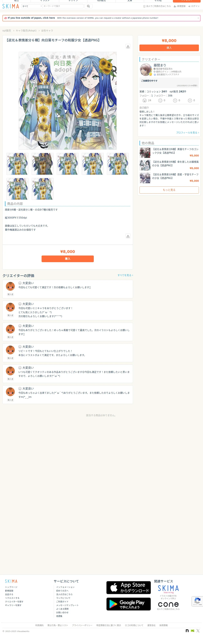The height and width of the screenshot is (644, 203).
Task: Select the second, darker backlit thumbnail
Action: [x=43, y=164]
